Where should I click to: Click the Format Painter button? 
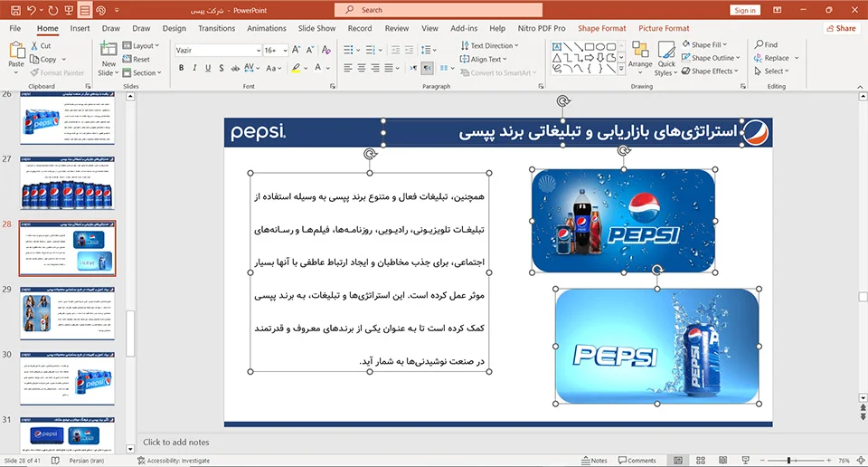[x=57, y=72]
